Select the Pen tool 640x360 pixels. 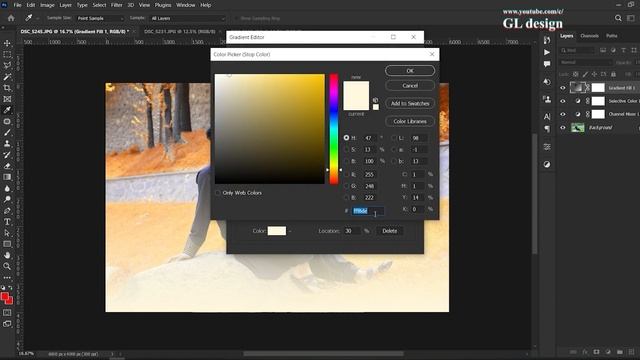point(7,211)
